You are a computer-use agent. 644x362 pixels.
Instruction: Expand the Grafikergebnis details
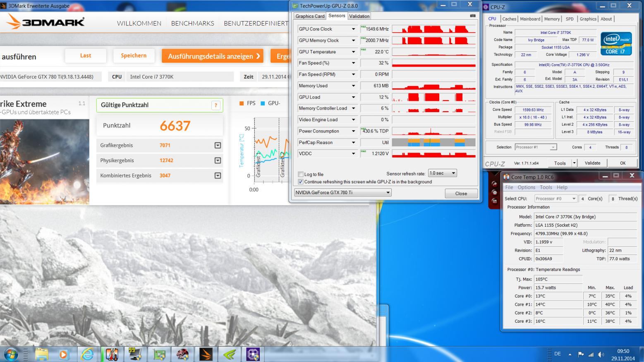(x=218, y=145)
